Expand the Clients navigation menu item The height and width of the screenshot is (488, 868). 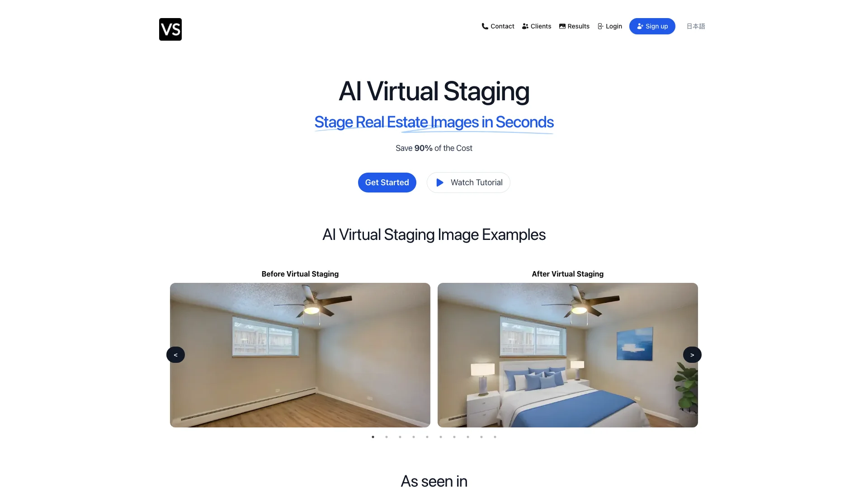pyautogui.click(x=537, y=26)
